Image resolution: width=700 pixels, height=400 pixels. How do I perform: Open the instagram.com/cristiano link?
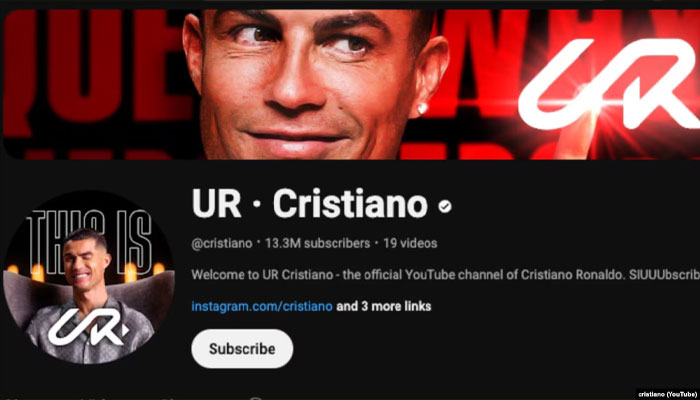pyautogui.click(x=262, y=306)
